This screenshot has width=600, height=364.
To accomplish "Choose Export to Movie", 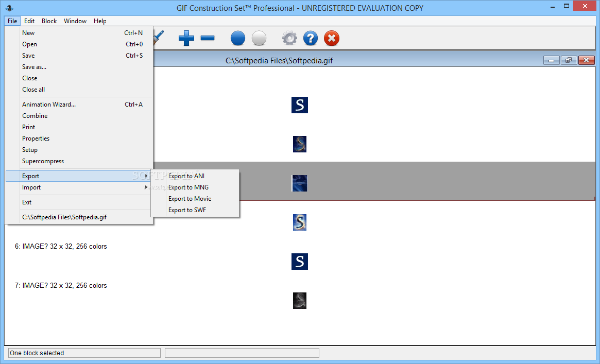I will [x=195, y=199].
